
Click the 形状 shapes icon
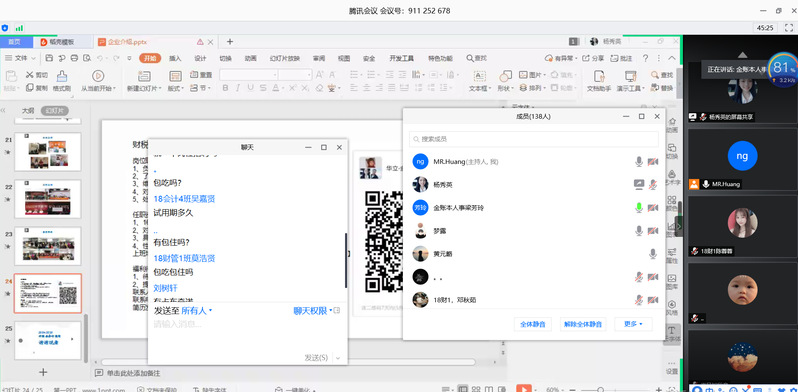(505, 76)
